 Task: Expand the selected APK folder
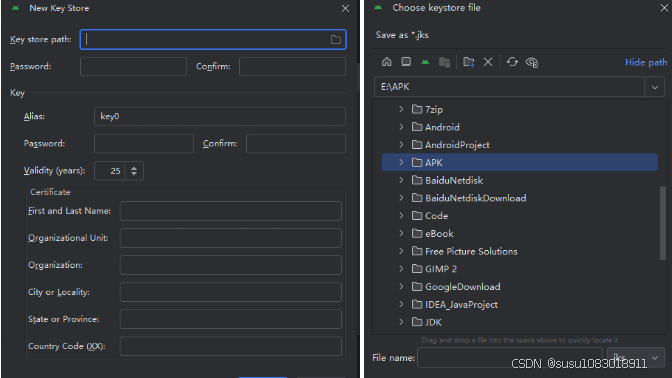coord(401,162)
